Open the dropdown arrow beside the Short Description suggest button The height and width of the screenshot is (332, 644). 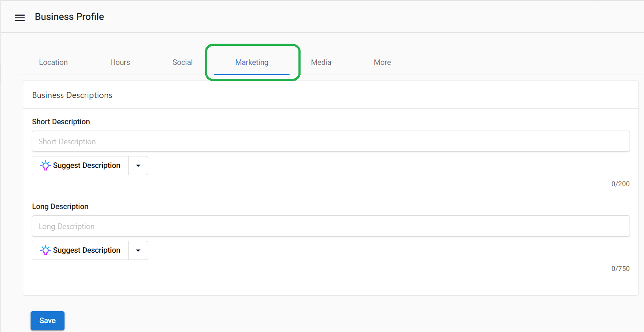[x=138, y=165]
